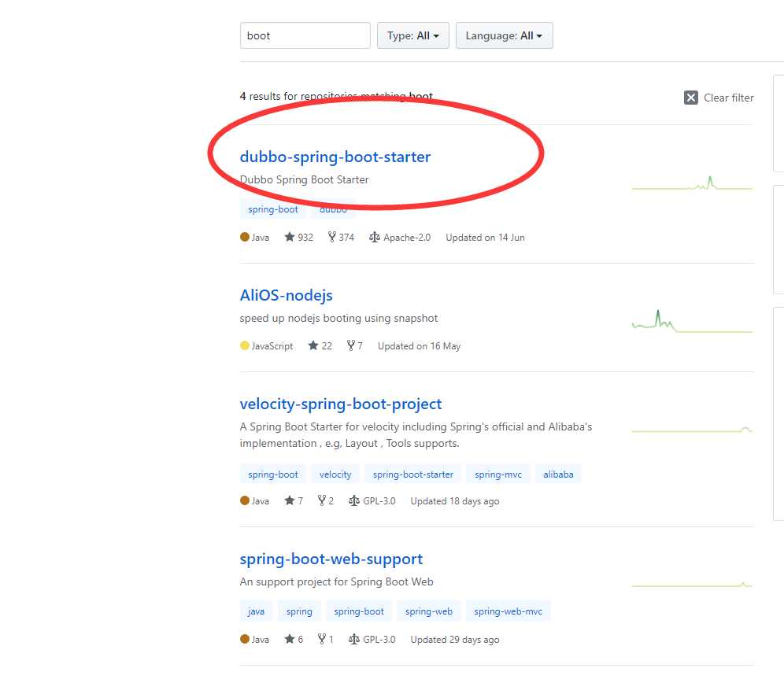Viewport: 784px width, 694px height.
Task: Click velocity-spring-boot-project GPL-3.0 license icon
Action: 354,500
